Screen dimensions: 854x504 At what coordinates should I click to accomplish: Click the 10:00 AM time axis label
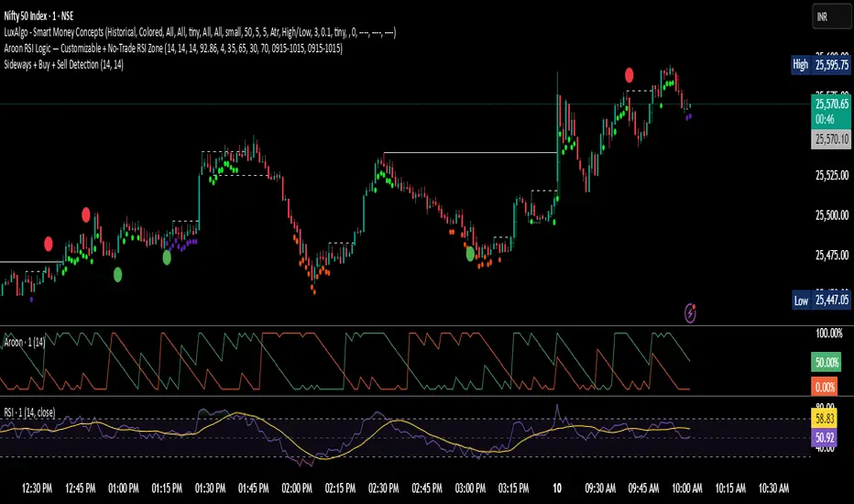click(x=687, y=488)
